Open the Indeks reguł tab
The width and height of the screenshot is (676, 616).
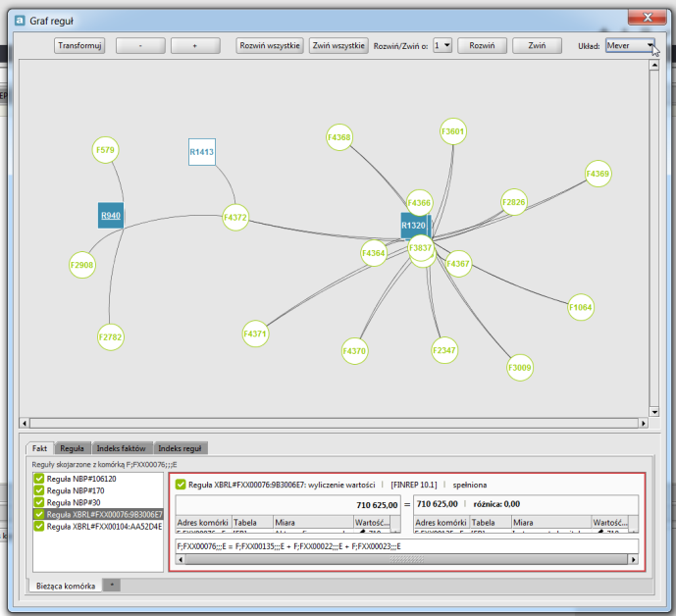180,448
